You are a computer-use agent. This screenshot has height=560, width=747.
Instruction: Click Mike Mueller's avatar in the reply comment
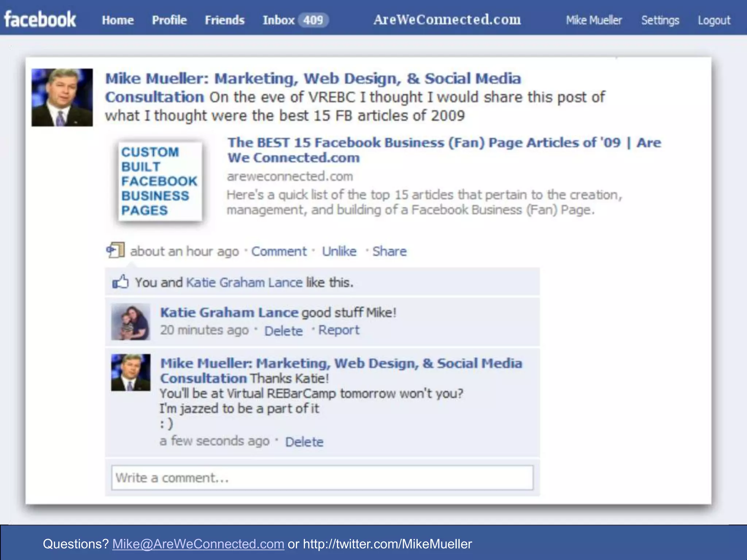pos(131,373)
